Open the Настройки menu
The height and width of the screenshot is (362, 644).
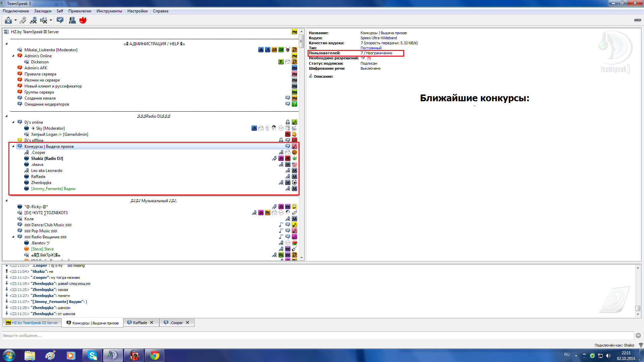(138, 11)
